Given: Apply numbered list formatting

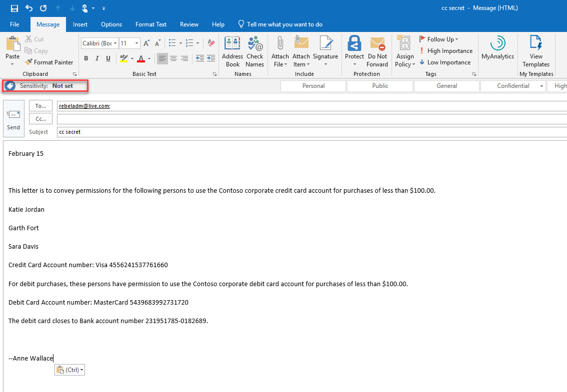Looking at the screenshot, I should pos(189,43).
